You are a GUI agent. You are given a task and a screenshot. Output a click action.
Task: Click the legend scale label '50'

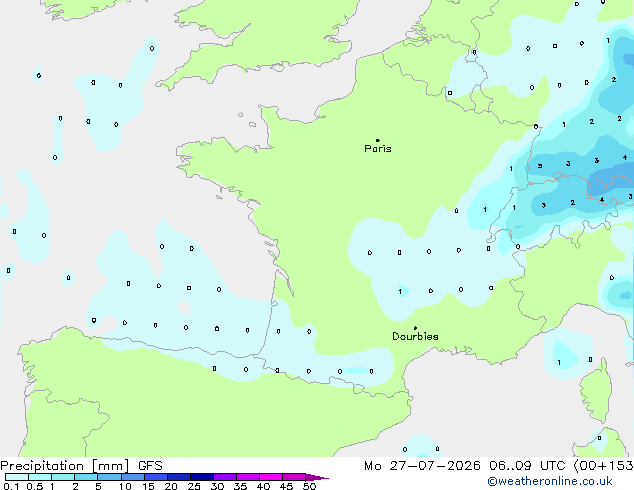coord(309,486)
